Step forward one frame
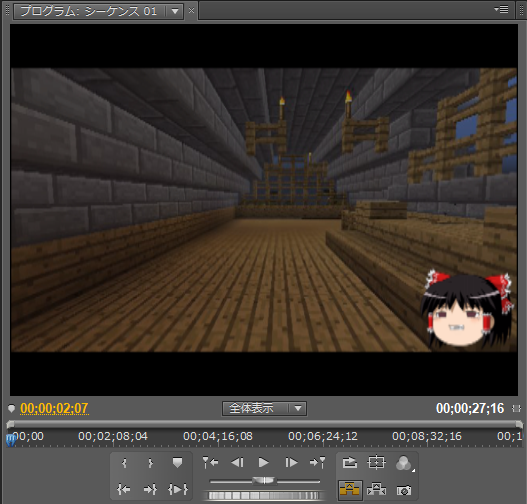Screen dimensions: 527x504 291,463
